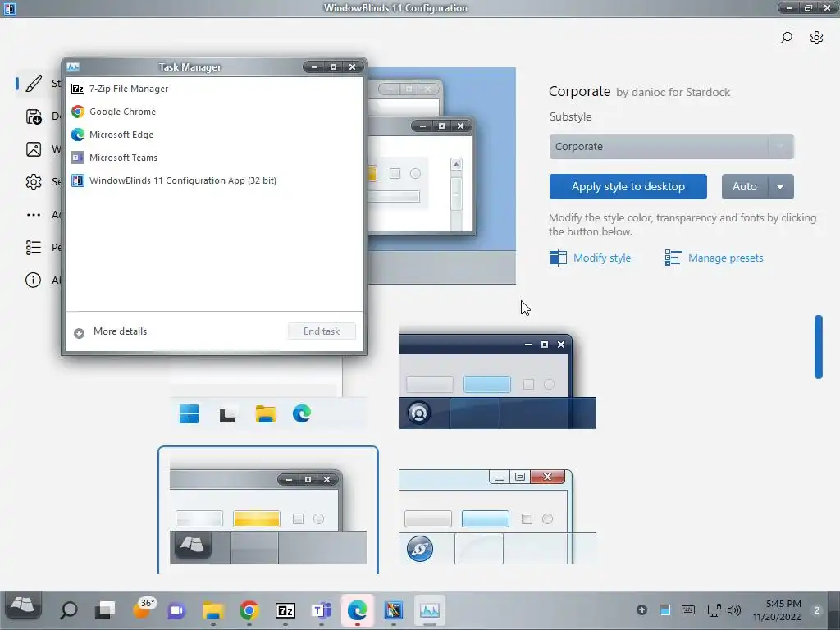
Task: Switch to Task Manager on the taskbar
Action: coord(430,610)
